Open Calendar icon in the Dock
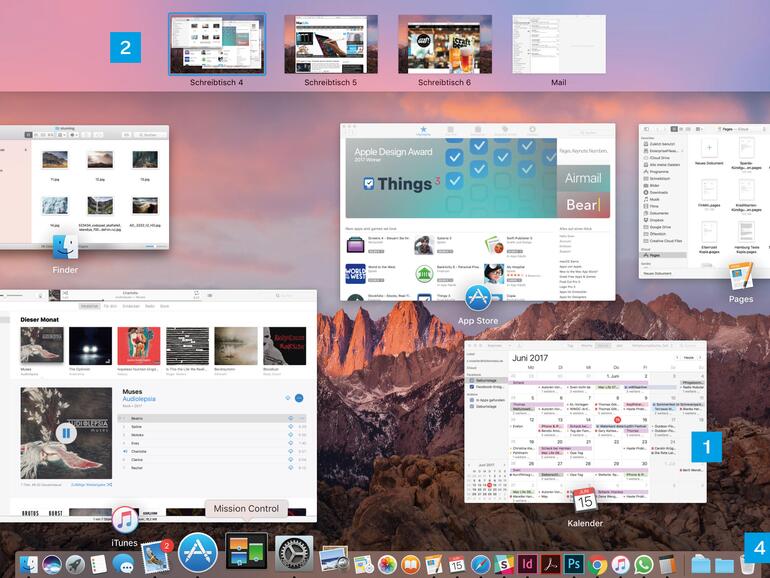Image resolution: width=770 pixels, height=578 pixels. pos(457,565)
